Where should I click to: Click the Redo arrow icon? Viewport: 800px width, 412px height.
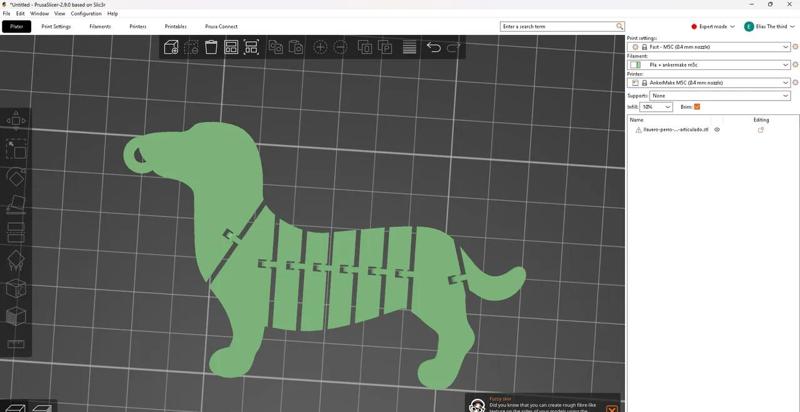(x=453, y=47)
